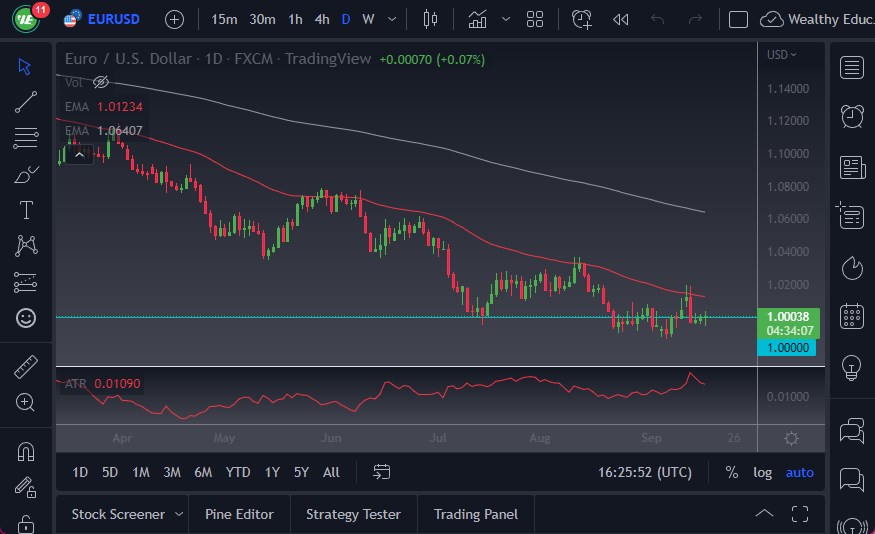Select the trend line drawing tool
Viewport: 875px width, 534px height.
pos(26,101)
